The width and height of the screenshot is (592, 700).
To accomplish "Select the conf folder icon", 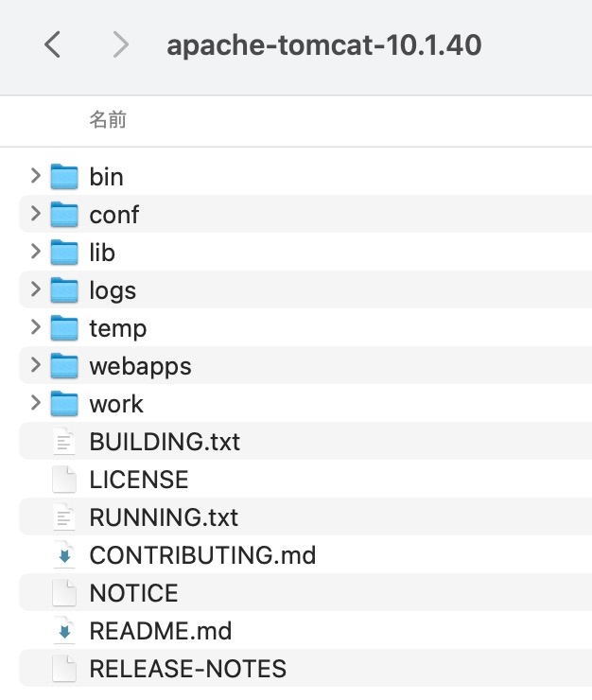I will pyautogui.click(x=64, y=215).
